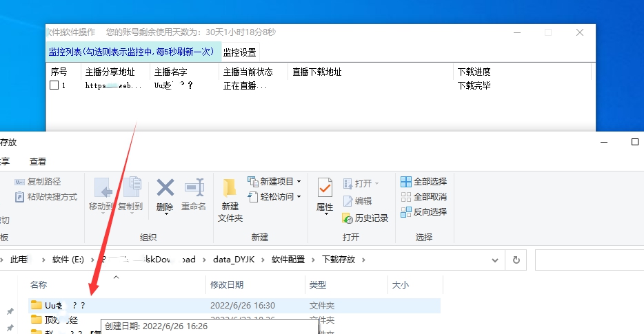Click 下载存放 in the address path

tap(339, 260)
